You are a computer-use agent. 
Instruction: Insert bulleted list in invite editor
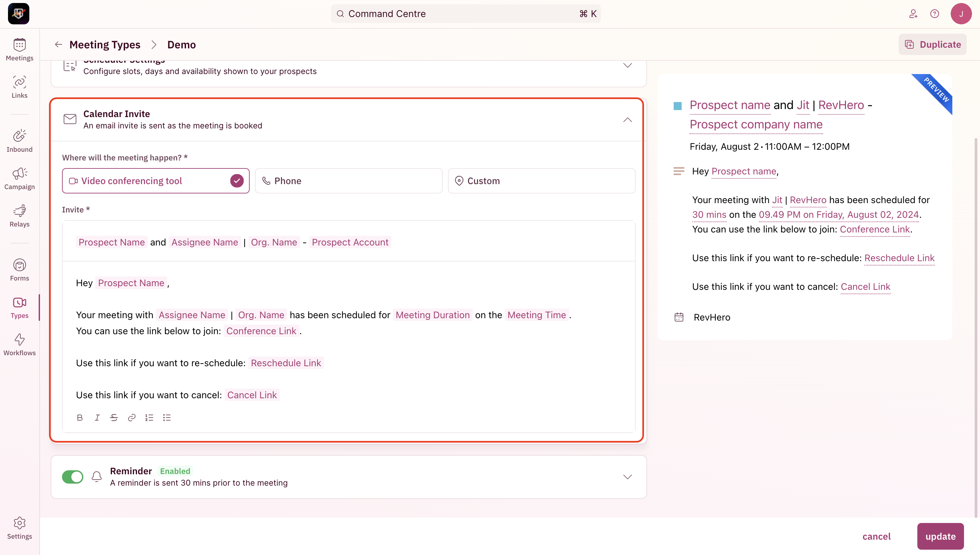(x=167, y=418)
